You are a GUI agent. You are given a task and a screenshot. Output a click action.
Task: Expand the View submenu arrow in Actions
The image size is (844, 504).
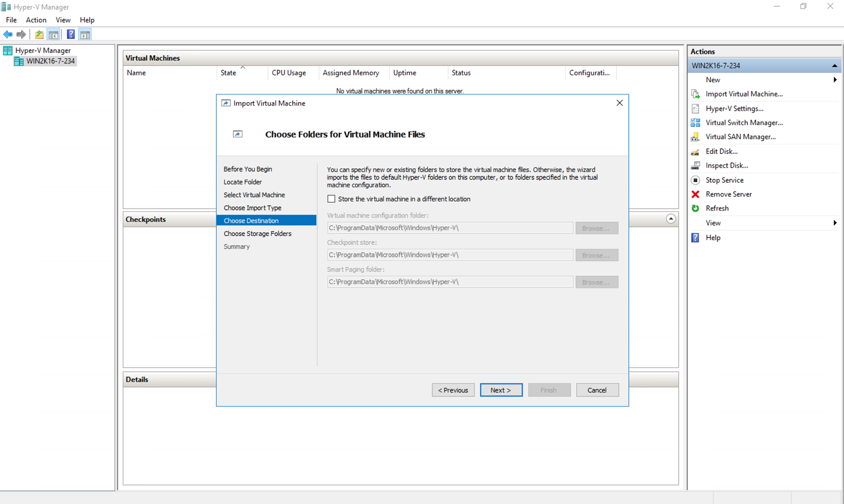click(835, 223)
